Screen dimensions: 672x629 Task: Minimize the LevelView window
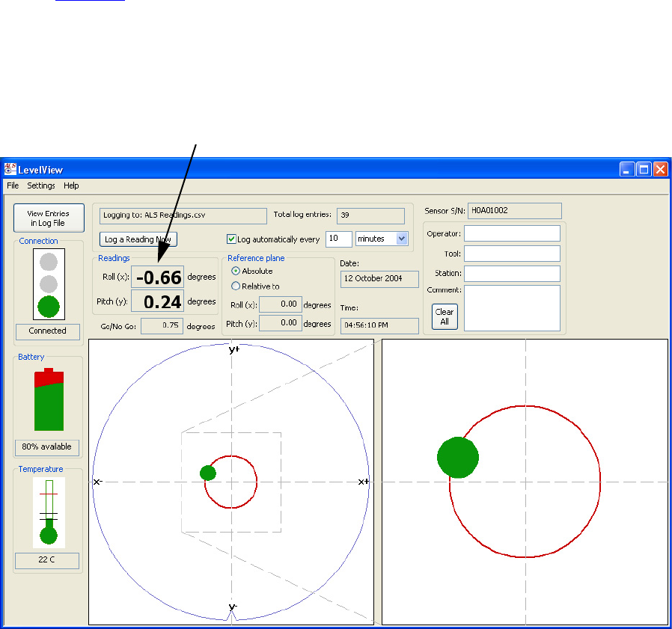click(x=626, y=169)
